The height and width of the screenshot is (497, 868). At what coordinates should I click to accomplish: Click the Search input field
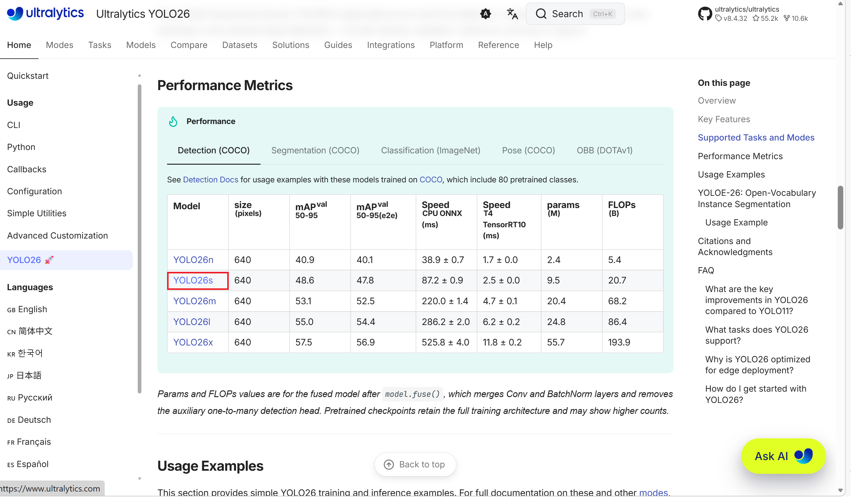(575, 14)
